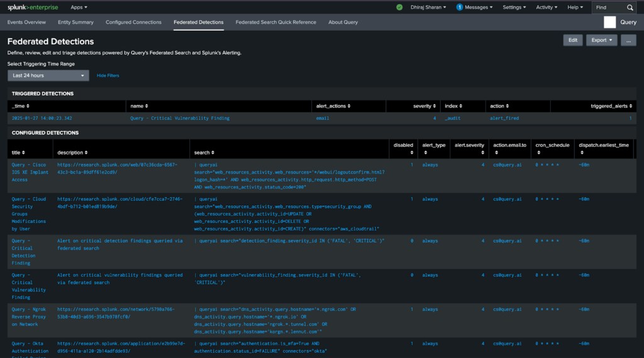644x358 pixels.
Task: Click the Ngrok research.splunk.com/network description URL
Action: tap(116, 313)
